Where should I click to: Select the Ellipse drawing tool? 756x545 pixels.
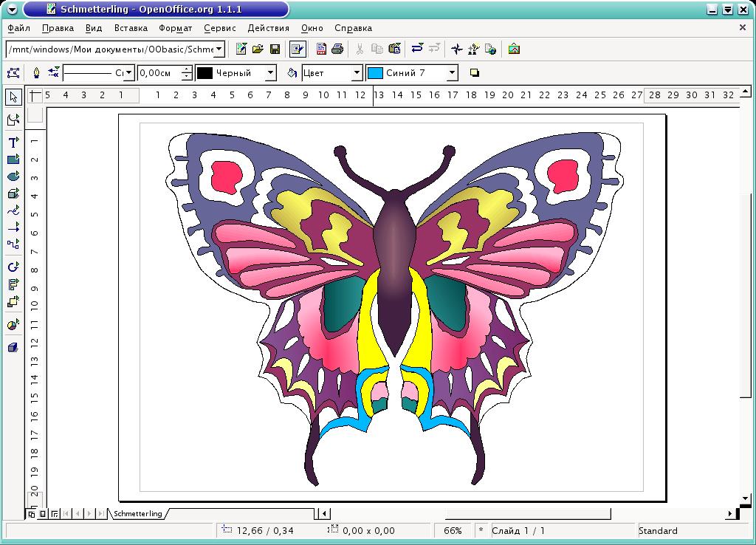click(x=13, y=176)
